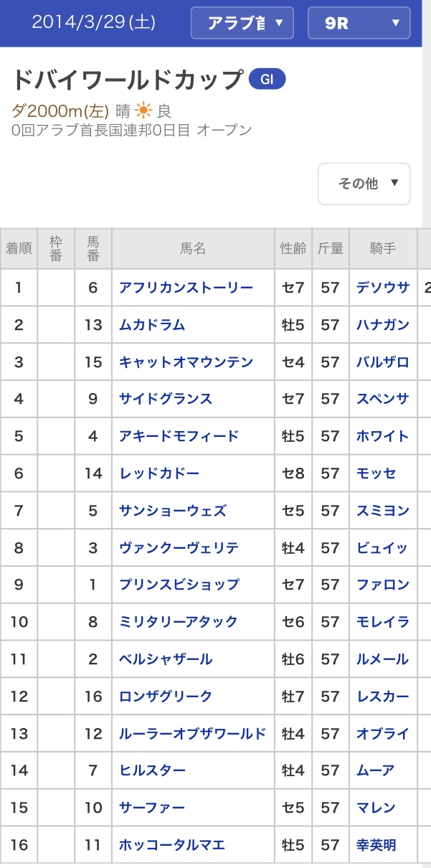Click the GI grade badge
431x868 pixels.
tap(267, 80)
